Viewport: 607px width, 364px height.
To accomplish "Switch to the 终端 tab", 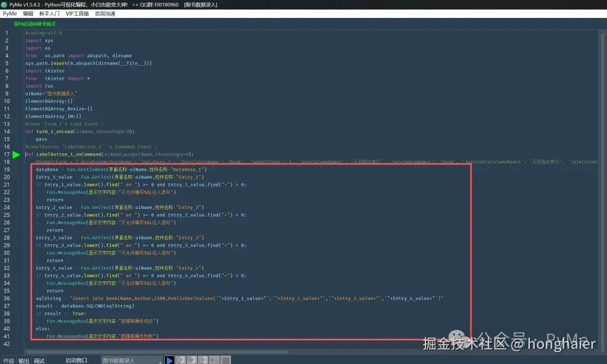I will click(x=8, y=361).
